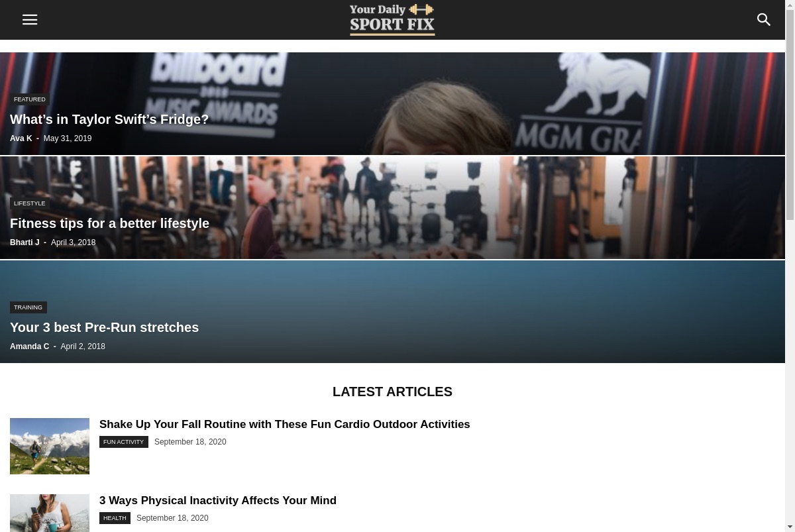Click the Your Daily Sport Fix logo
Viewport: 795px width, 532px height.
(x=392, y=20)
